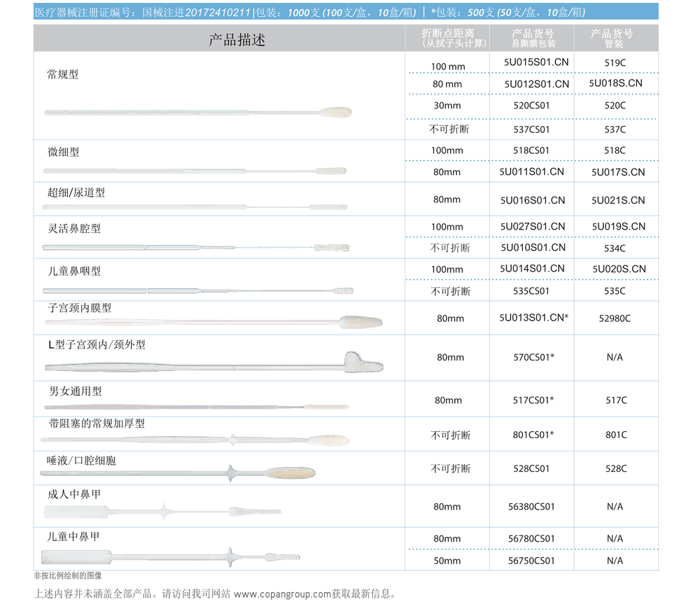Screen dimensions: 700x604
Task: Click product code 570CS01*
Action: tap(534, 357)
